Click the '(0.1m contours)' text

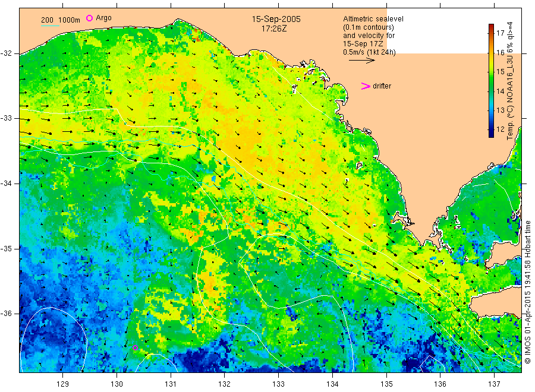point(368,27)
